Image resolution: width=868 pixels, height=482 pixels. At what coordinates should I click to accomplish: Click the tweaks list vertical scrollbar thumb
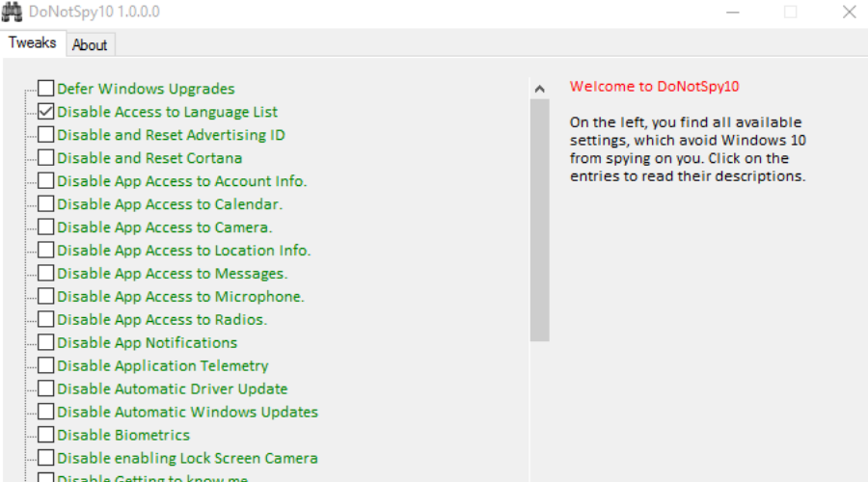540,220
